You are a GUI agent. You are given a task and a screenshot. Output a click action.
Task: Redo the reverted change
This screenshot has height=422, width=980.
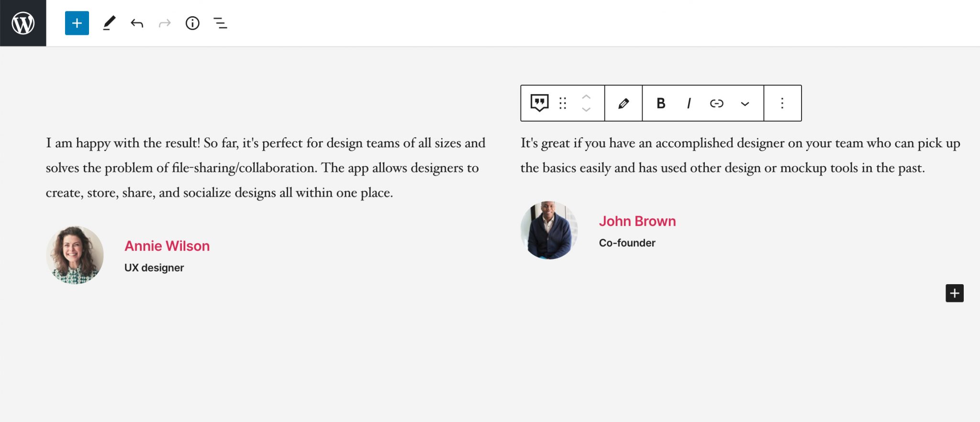coord(165,23)
